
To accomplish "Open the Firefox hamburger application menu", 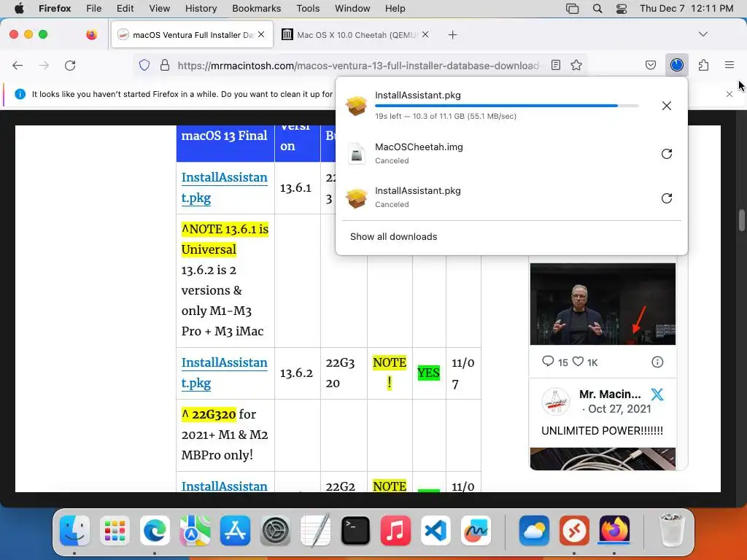I will click(729, 65).
